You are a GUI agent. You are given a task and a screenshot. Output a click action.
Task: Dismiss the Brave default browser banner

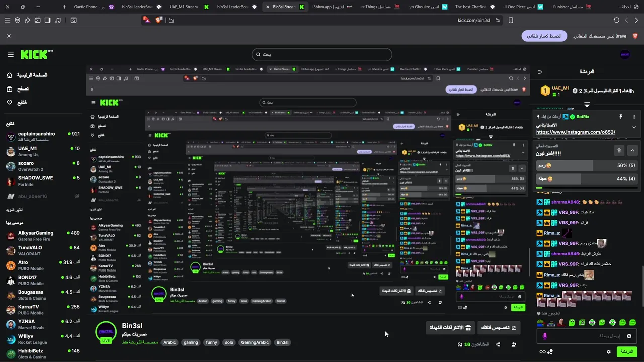pos(9,36)
